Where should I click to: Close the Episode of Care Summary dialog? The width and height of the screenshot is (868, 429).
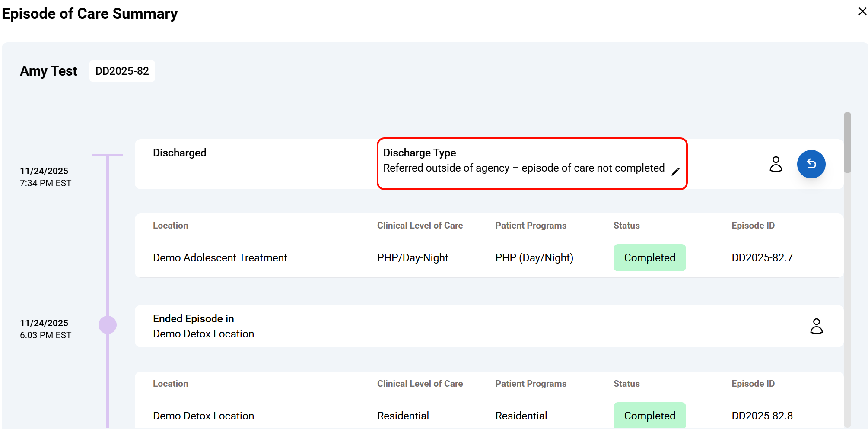pyautogui.click(x=862, y=12)
